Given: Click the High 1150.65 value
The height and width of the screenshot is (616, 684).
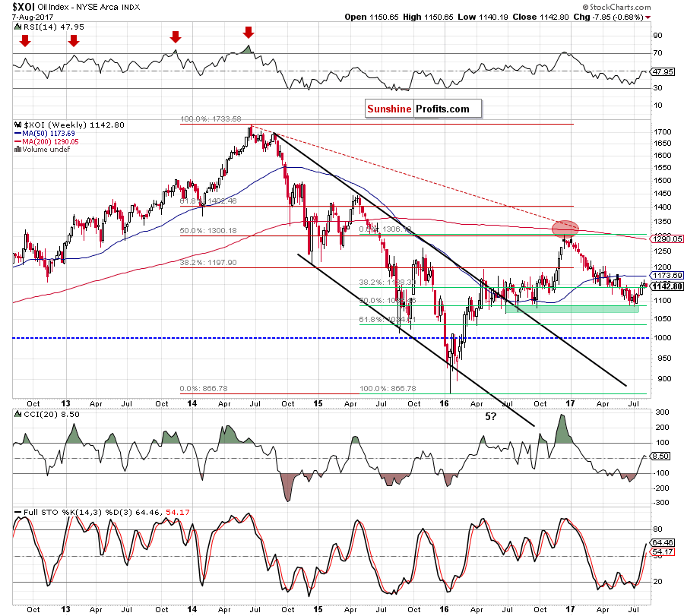Looking at the screenshot, I should coord(429,17).
